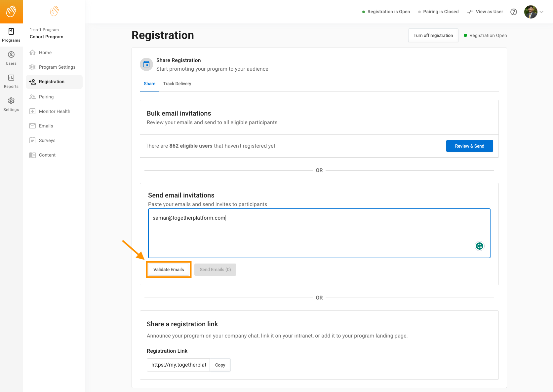Switch to the Track Delivery tab
The width and height of the screenshot is (553, 392).
pos(177,84)
